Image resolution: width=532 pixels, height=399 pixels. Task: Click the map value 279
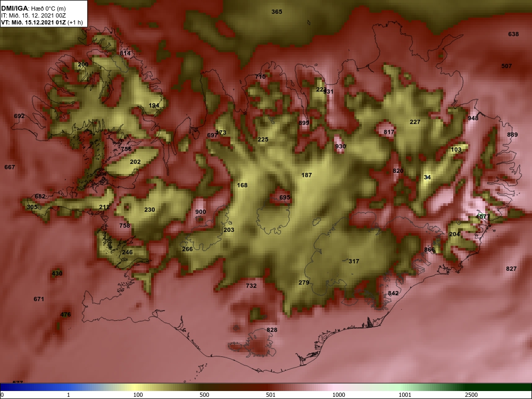tap(304, 282)
